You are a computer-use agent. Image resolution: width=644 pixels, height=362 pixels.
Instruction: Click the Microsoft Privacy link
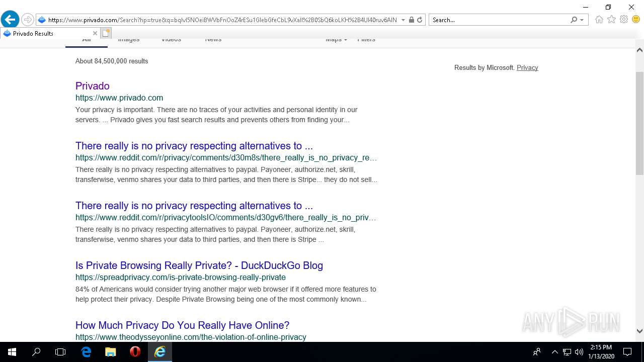click(527, 68)
